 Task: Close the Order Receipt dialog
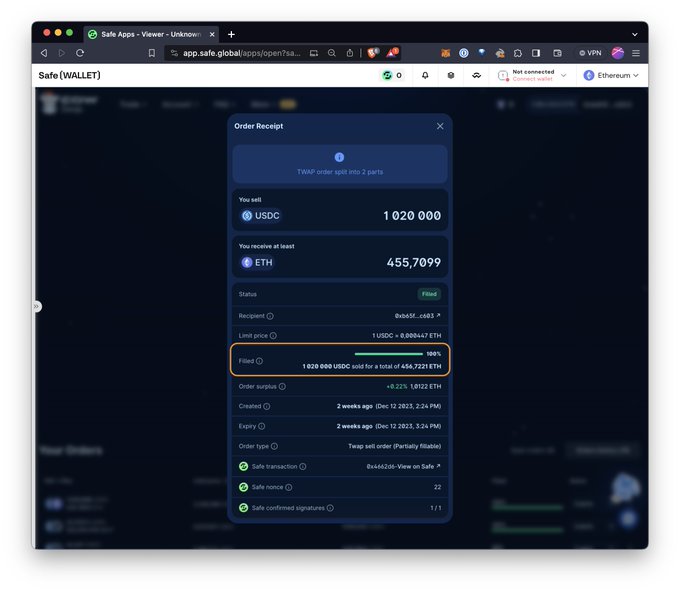pos(440,126)
